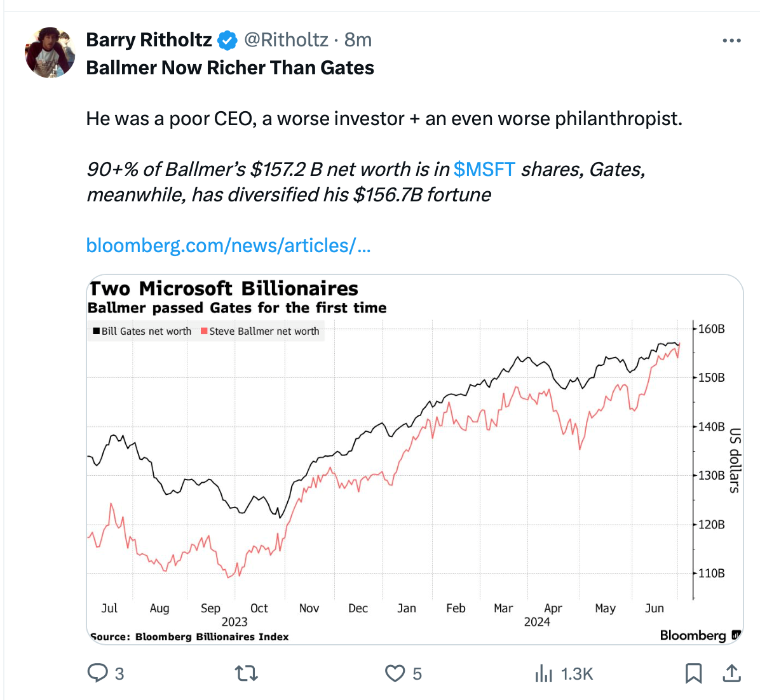Open the $MSFT cashtag link
Screen dimensions: 760x700
point(484,170)
